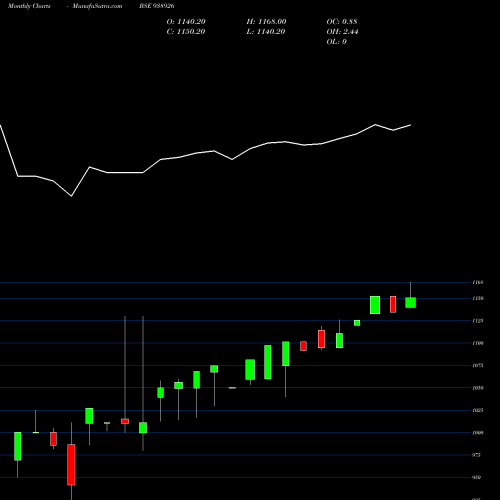This screenshot has height=500, width=500.
Task: Select the low value 'L: 1140.20'
Action: [266, 32]
